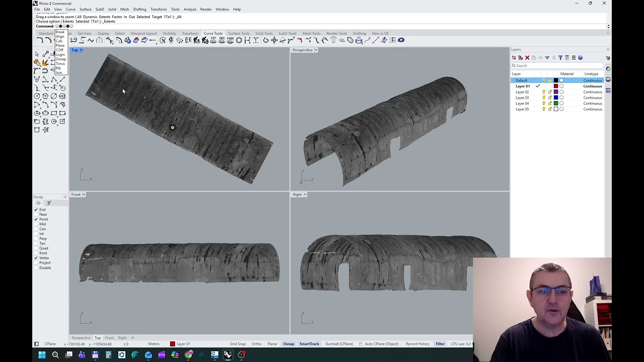The width and height of the screenshot is (644, 362).
Task: Switch to the Drafting toolbar tab
Action: (359, 34)
